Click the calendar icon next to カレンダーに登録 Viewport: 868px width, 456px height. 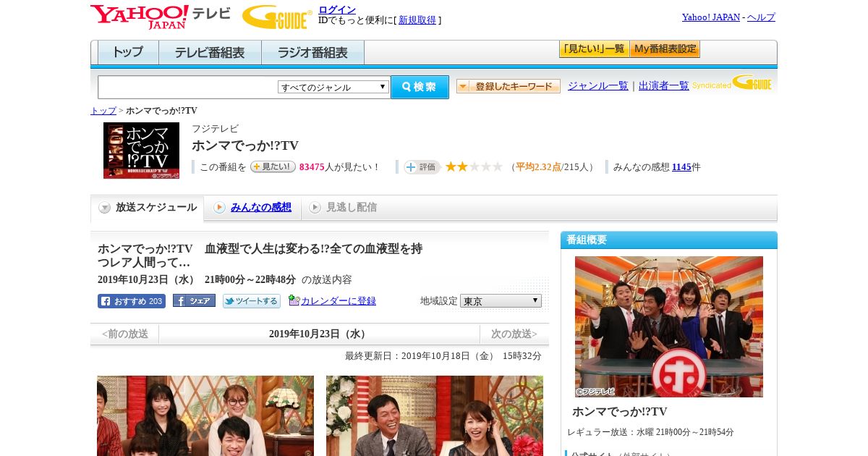(294, 300)
